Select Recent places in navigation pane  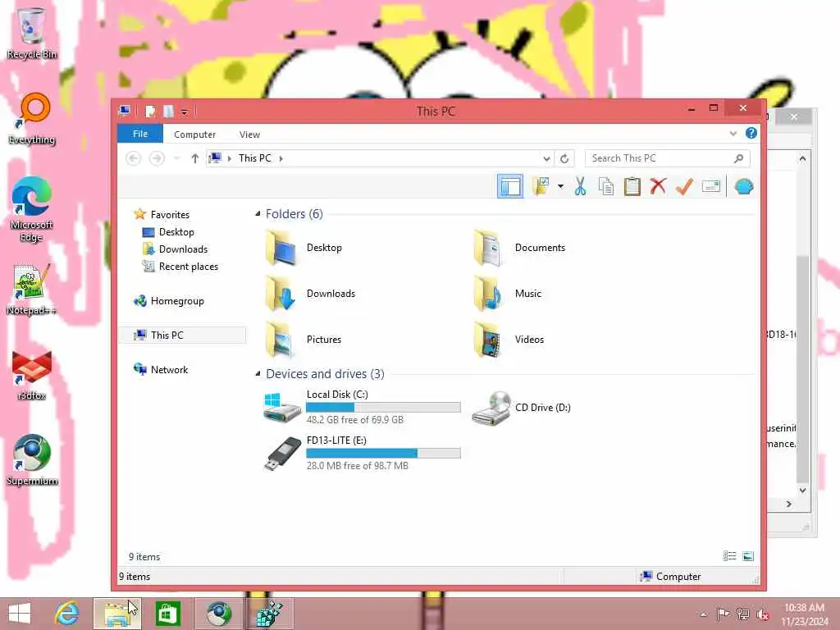188,267
